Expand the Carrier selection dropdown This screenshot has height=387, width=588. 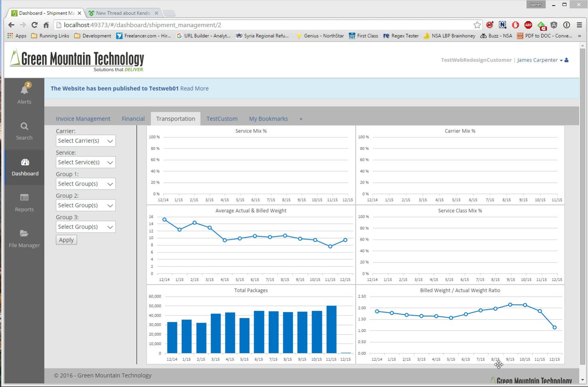coord(85,141)
